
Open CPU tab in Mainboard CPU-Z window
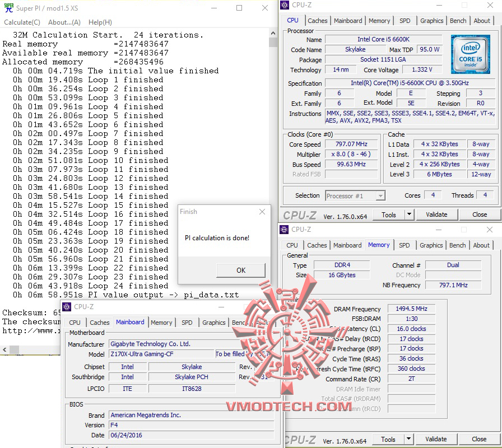point(75,323)
